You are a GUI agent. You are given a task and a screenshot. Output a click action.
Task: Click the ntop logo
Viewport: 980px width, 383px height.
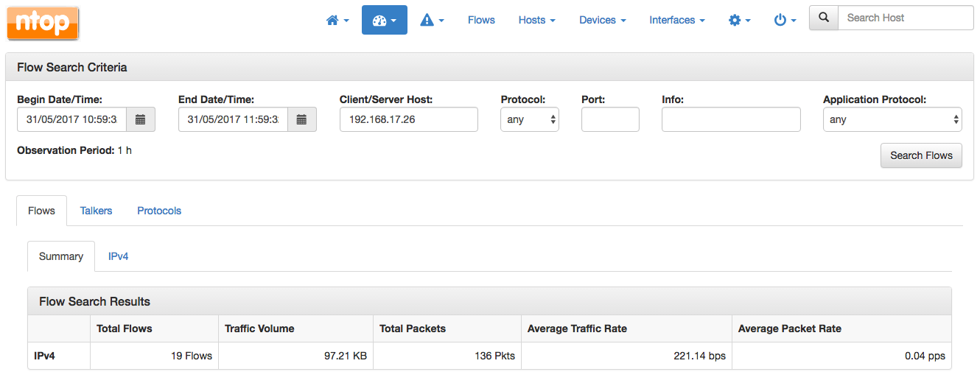(43, 22)
